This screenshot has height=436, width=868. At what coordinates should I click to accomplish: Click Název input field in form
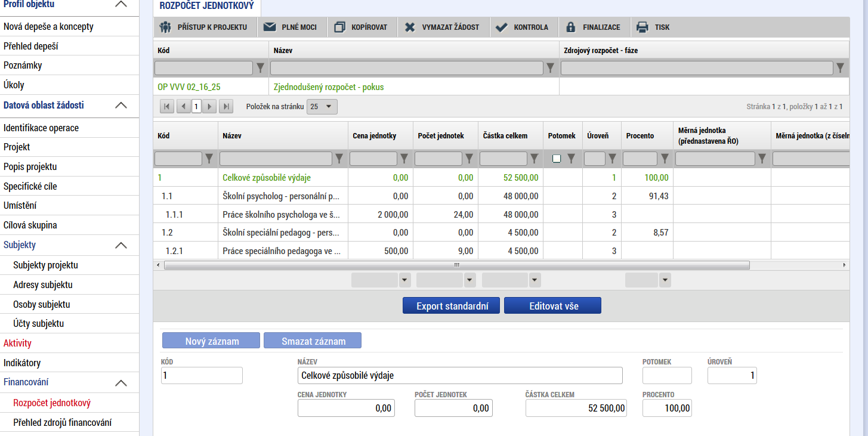[459, 375]
